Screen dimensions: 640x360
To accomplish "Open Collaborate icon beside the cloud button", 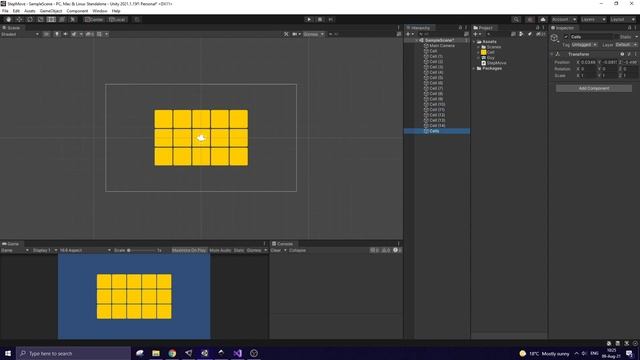I will pyautogui.click(x=530, y=20).
